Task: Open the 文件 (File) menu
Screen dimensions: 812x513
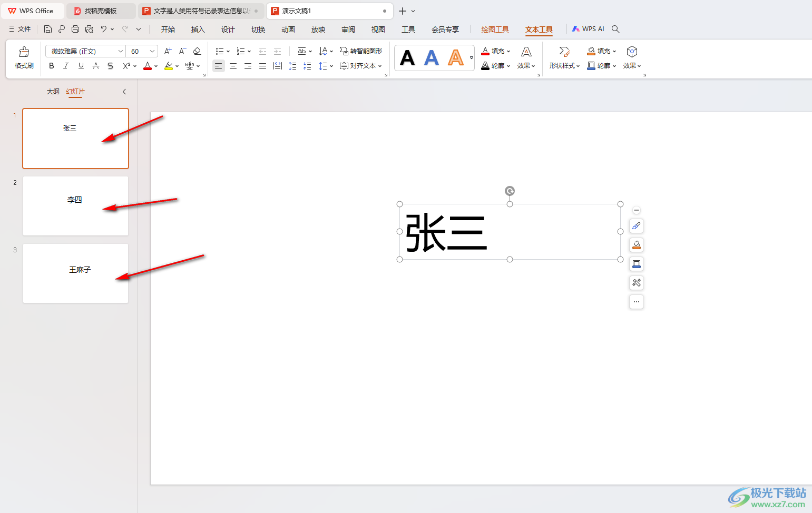Action: [x=20, y=29]
